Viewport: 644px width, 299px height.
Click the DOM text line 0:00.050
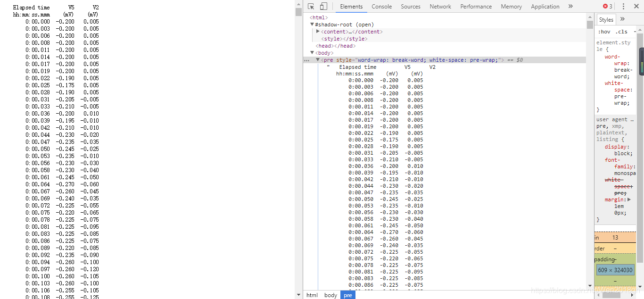pos(386,199)
